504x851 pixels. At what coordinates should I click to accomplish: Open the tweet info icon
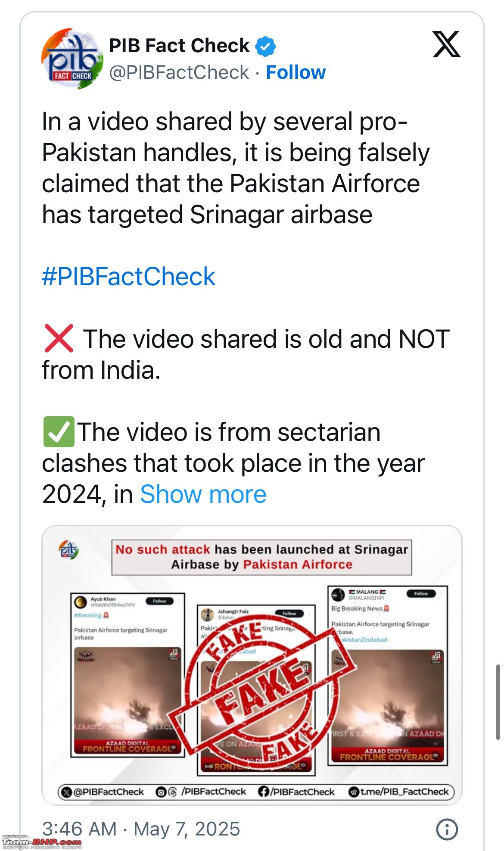tap(447, 829)
